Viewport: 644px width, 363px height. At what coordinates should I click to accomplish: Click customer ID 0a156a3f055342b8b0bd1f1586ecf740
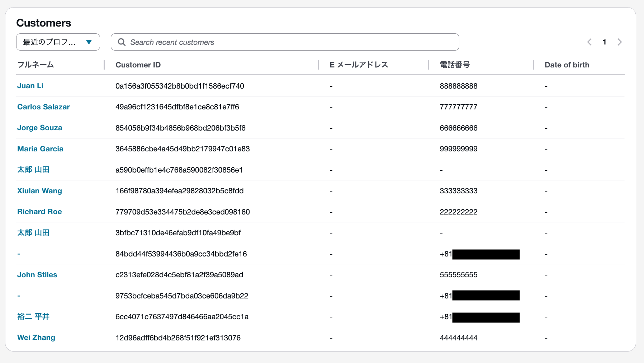click(x=180, y=86)
